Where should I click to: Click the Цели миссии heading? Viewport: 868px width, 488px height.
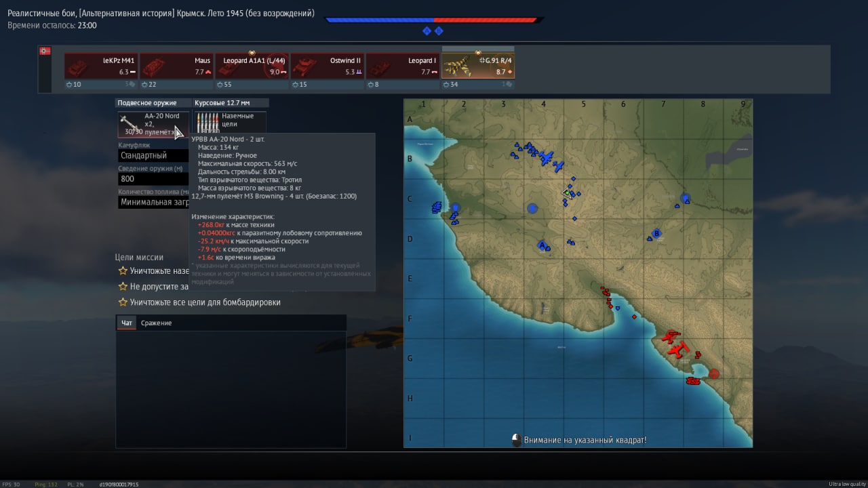pos(139,257)
